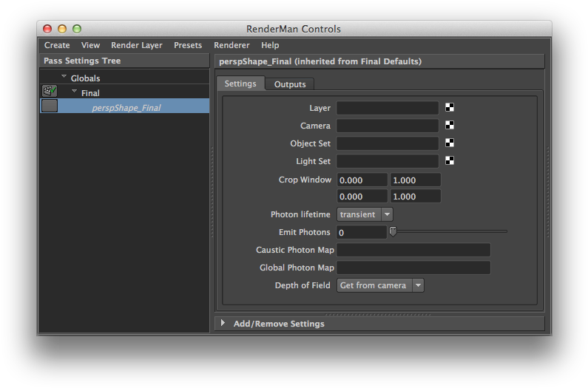Open the Create menu
This screenshot has height=388, width=588.
[x=57, y=45]
